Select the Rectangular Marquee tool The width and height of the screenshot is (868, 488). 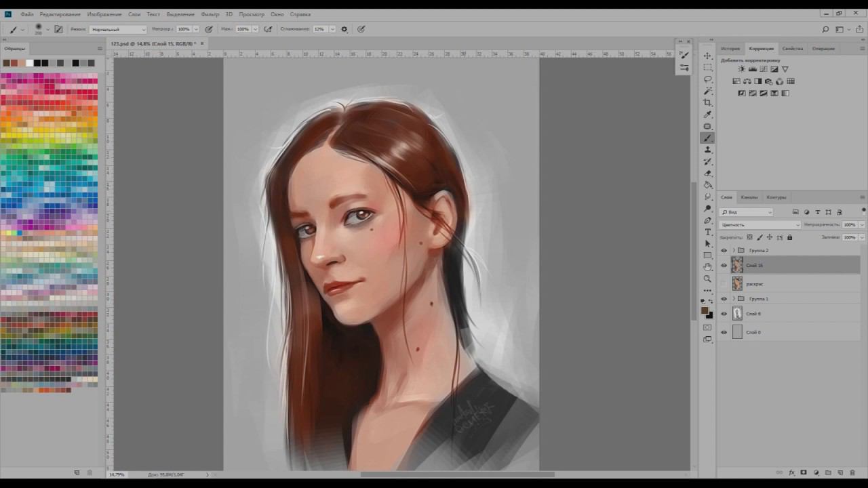coord(707,68)
